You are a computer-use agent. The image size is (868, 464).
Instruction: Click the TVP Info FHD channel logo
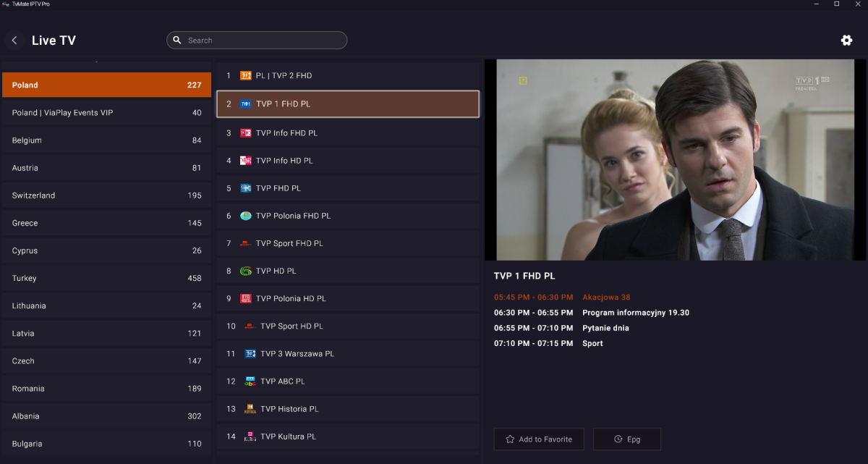[246, 133]
